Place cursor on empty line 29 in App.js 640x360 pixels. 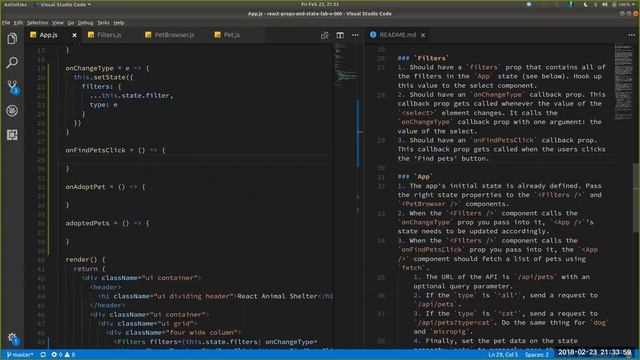196,159
